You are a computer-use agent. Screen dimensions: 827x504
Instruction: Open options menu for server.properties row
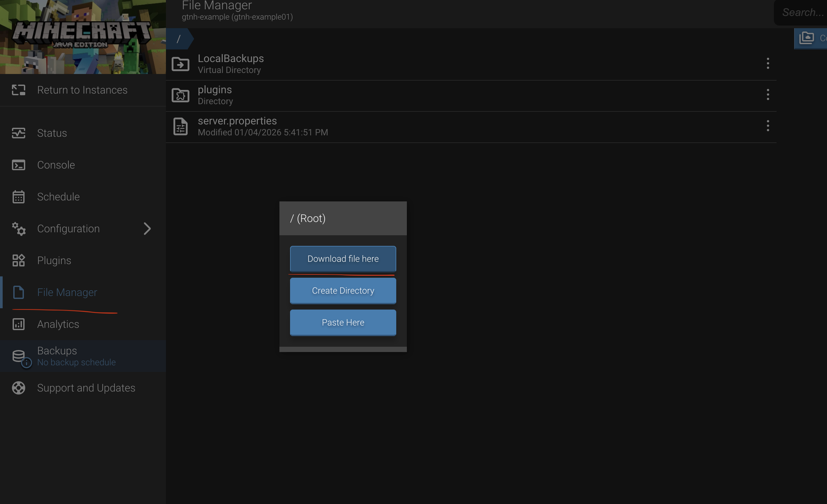768,125
